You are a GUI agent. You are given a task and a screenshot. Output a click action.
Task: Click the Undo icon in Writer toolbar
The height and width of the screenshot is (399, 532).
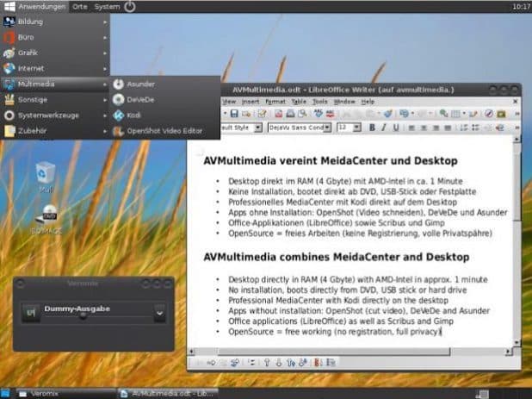click(x=404, y=114)
